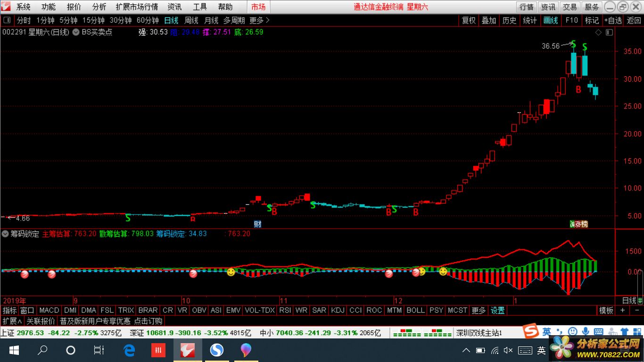Viewport: 644px width, 362px height.
Task: Click the green S marker at 36.56 peak
Action: (573, 43)
